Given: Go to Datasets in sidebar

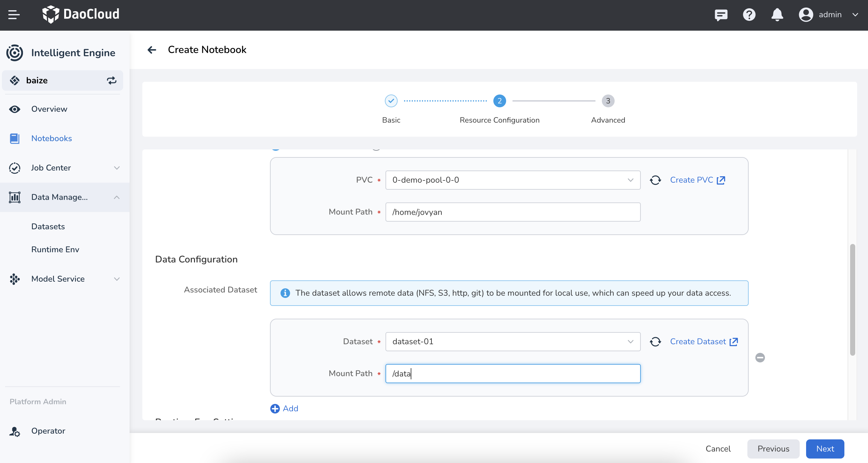Looking at the screenshot, I should click(48, 226).
